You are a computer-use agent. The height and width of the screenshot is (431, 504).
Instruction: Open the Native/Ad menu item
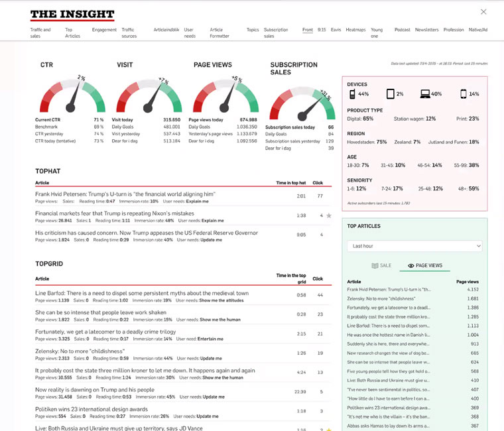pos(478,30)
